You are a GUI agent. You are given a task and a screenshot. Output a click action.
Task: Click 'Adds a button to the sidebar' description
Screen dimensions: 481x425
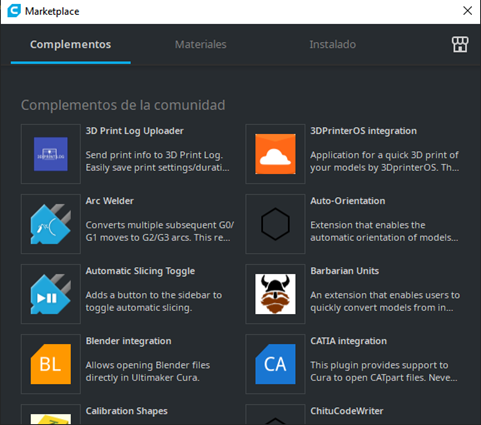[154, 301]
